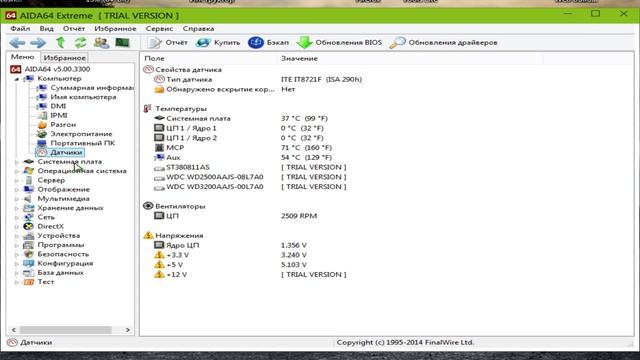Viewport: 640px width, 360px height.
Task: Select Портативный ПК tree item
Action: (x=82, y=143)
